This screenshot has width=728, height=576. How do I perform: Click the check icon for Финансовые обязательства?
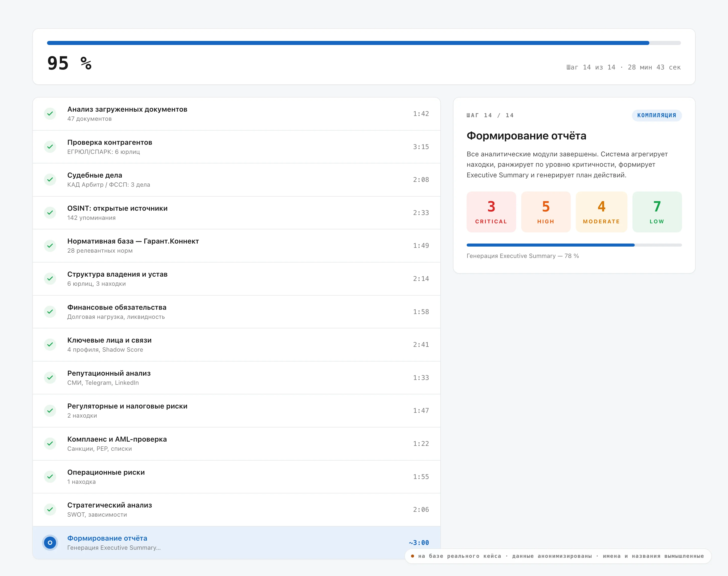(50, 311)
